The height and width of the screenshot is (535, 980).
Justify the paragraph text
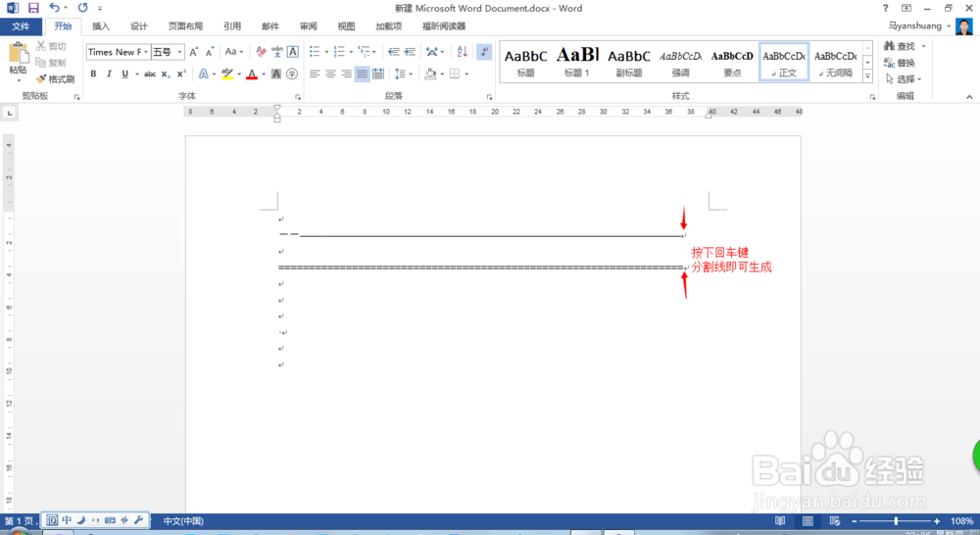click(x=362, y=73)
